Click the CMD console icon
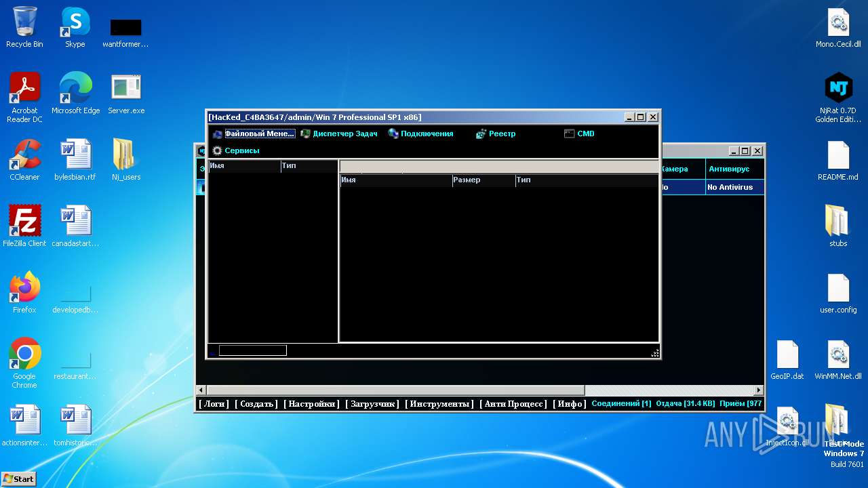The image size is (868, 488). point(569,134)
